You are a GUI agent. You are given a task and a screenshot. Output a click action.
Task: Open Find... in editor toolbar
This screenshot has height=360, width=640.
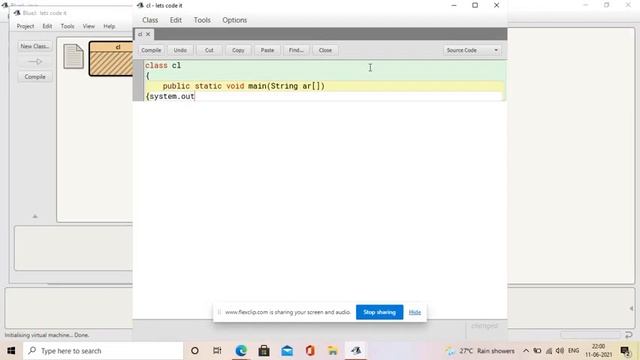tap(296, 50)
